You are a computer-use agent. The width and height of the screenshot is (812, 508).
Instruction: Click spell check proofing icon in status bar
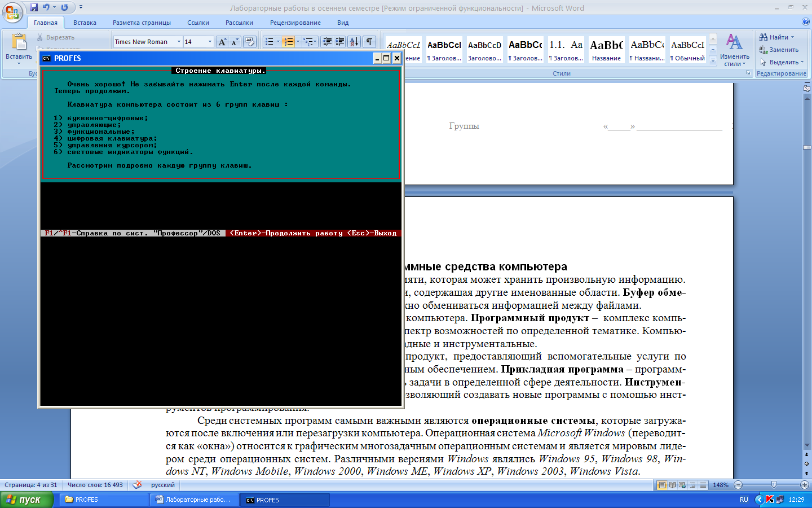[137, 485]
